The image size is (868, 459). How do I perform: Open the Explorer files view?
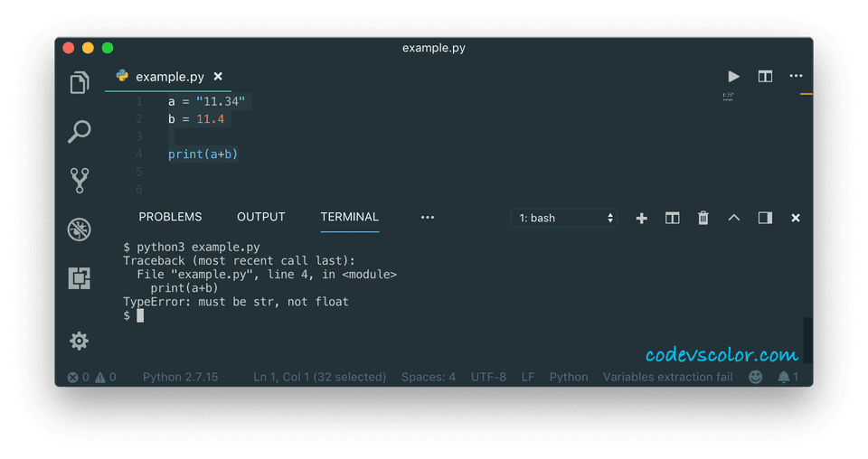click(80, 83)
